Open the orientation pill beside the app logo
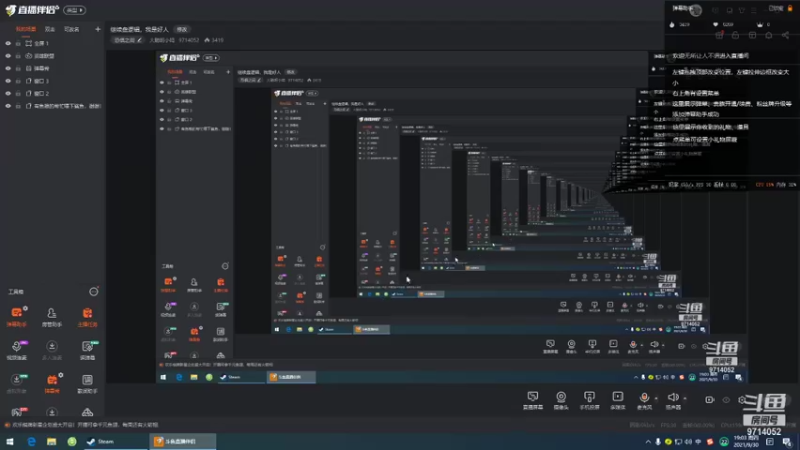 point(74,10)
